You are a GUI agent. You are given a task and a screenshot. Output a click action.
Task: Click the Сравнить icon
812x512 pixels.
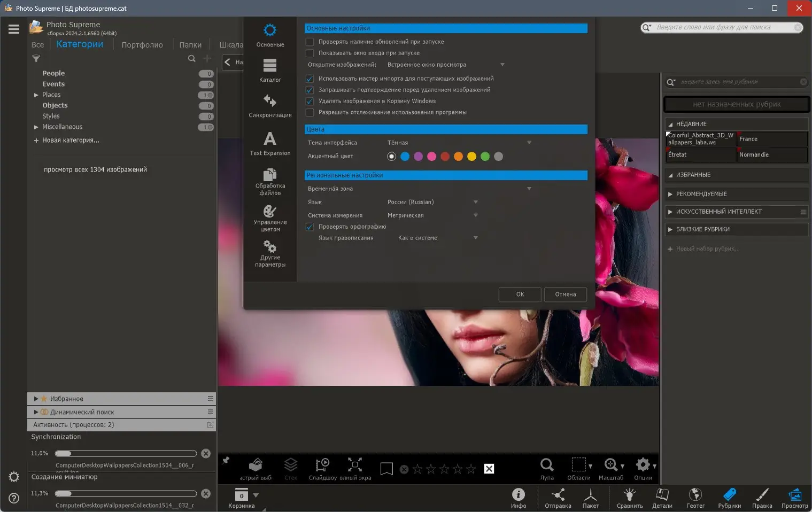click(x=629, y=498)
